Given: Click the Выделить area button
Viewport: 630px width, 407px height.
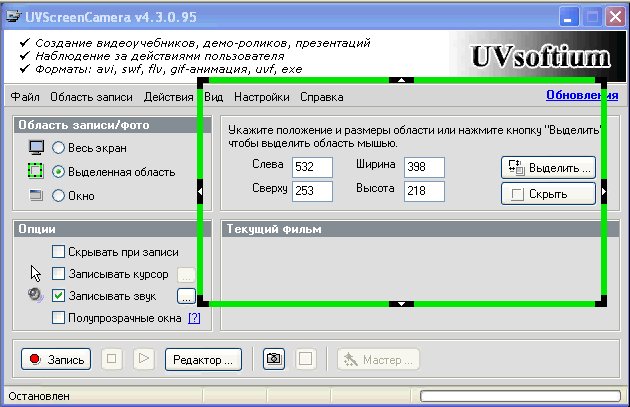Looking at the screenshot, I should point(548,167).
